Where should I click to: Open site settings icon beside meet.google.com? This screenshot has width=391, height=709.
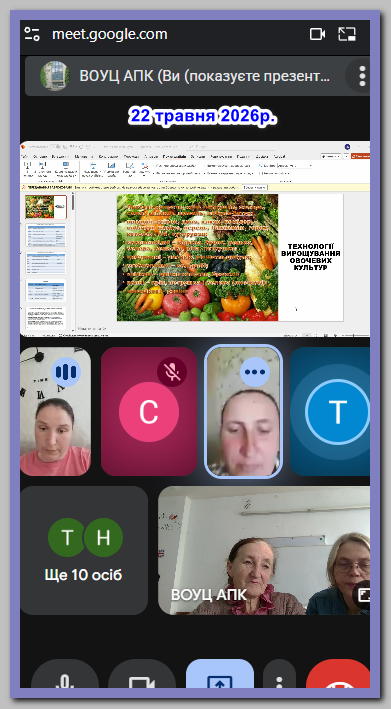pos(32,34)
